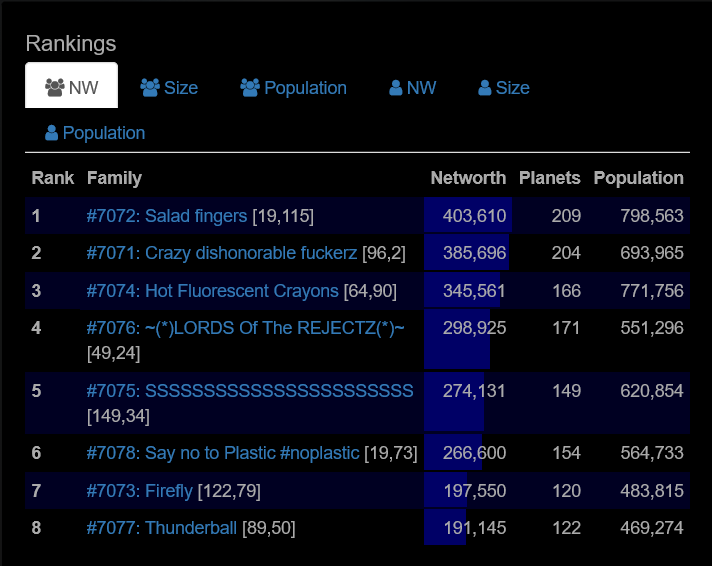Open the LORDS Of The REJECTZ family
The image size is (712, 566).
coord(245,328)
